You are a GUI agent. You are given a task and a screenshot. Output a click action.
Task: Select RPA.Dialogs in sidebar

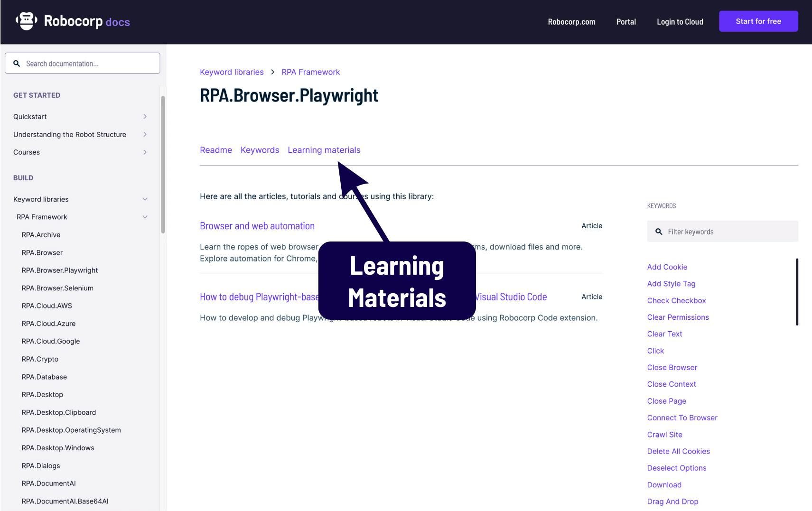41,466
